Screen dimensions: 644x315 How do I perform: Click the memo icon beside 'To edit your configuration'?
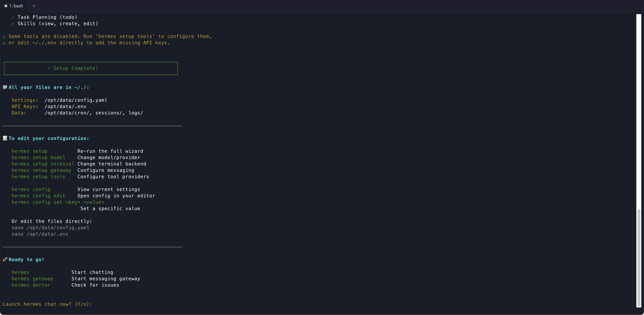pos(5,138)
